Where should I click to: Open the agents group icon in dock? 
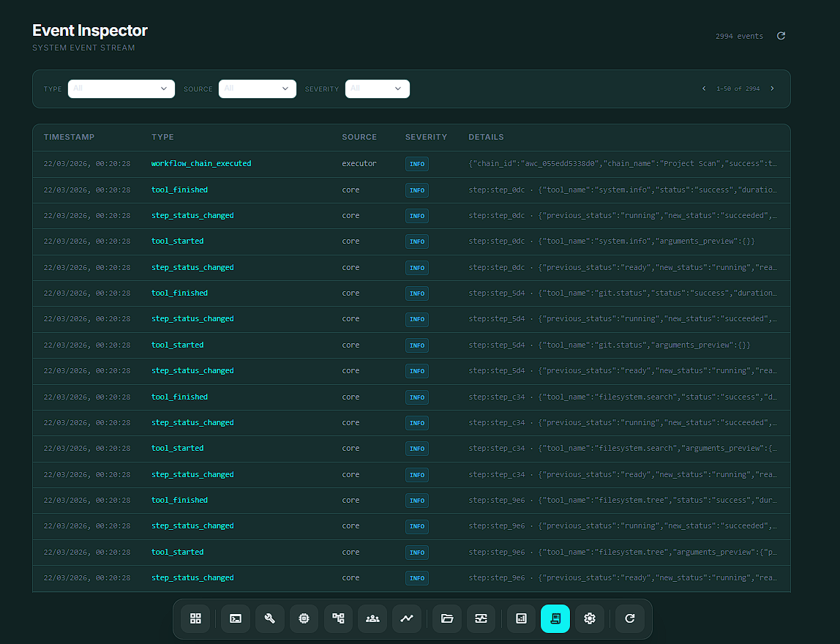pos(372,618)
